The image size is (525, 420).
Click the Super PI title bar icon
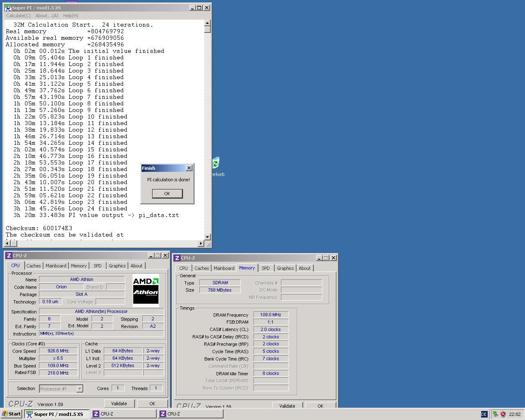point(8,8)
